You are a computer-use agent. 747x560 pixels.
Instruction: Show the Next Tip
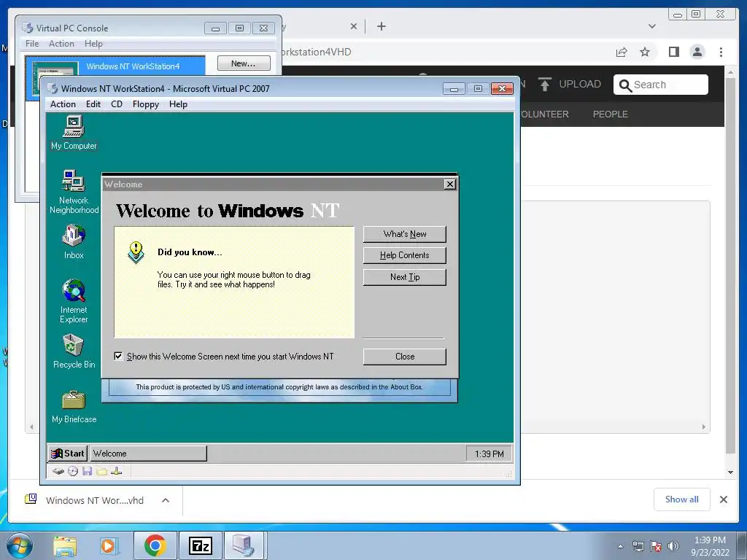[404, 277]
